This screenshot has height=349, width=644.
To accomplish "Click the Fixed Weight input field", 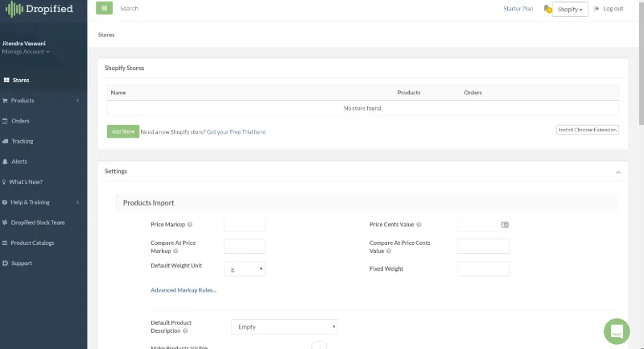I will 484,269.
